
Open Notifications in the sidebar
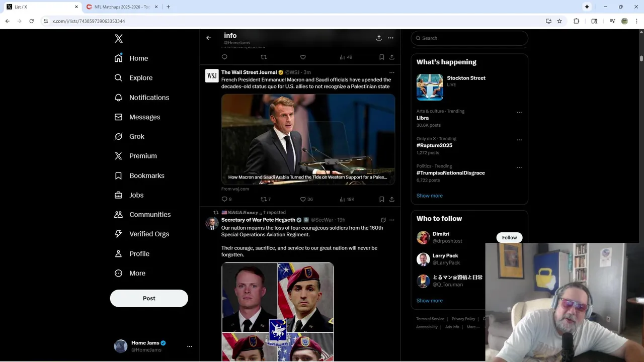(x=142, y=98)
